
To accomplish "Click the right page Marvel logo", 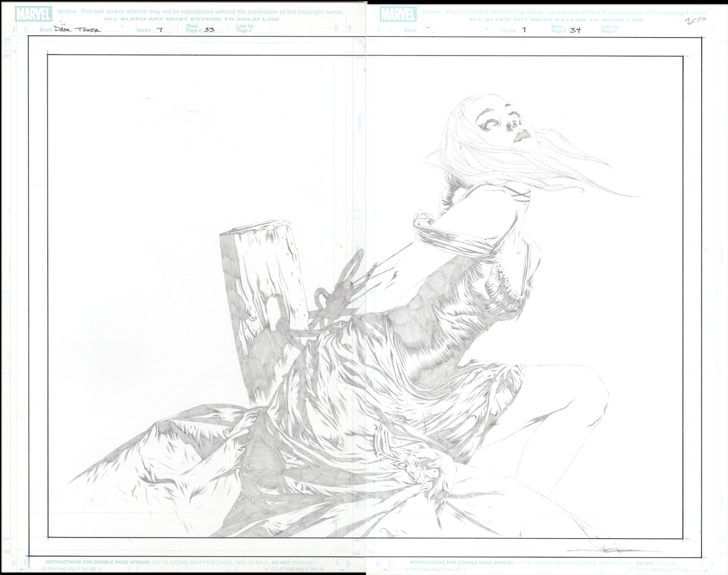I will [398, 13].
